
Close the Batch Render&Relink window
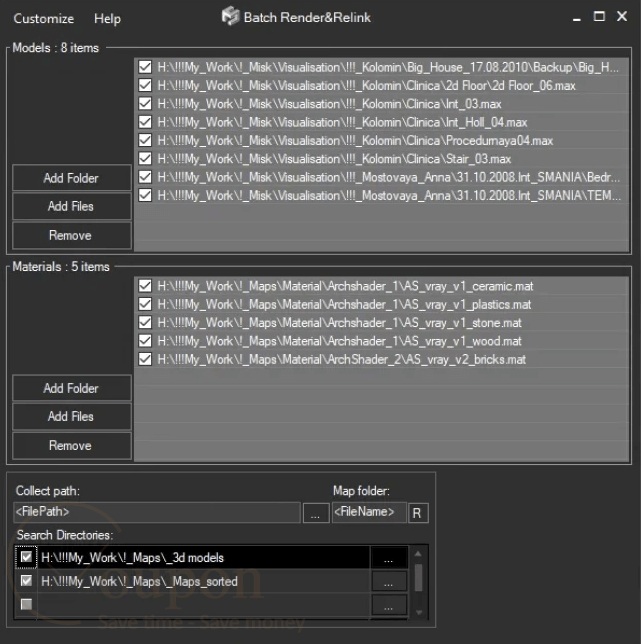point(622,16)
